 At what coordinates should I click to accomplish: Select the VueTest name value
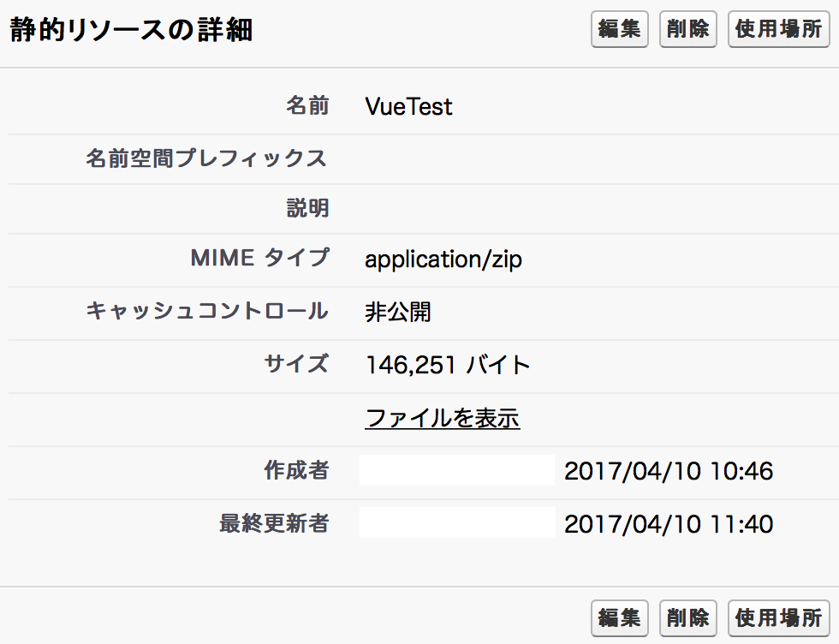[x=409, y=106]
